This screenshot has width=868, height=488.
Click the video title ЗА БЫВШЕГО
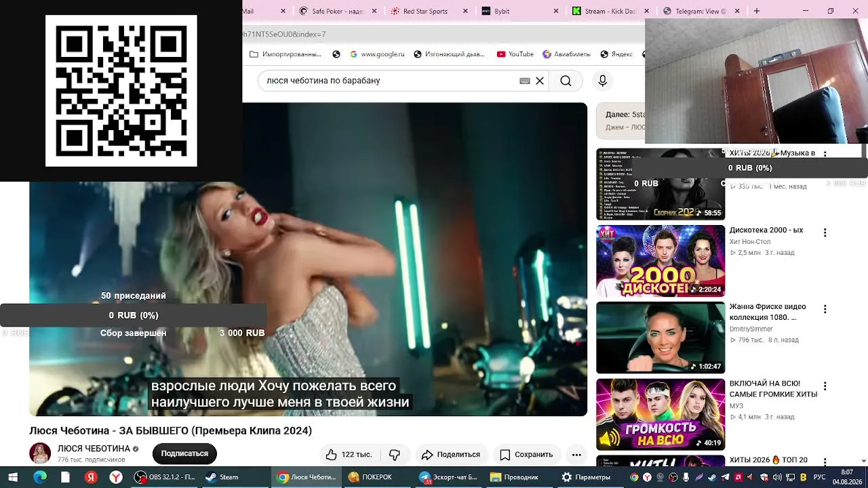pyautogui.click(x=170, y=430)
